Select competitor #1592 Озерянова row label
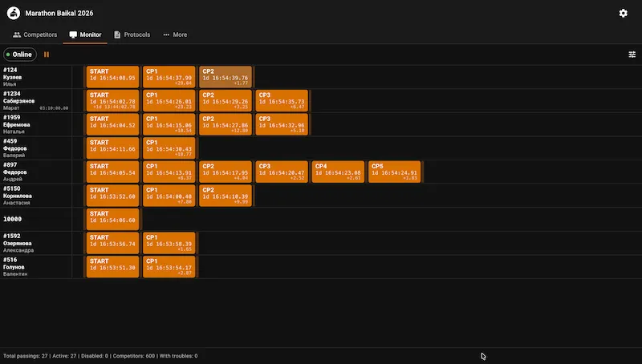Screen dimensions: 642x364 click(x=36, y=243)
